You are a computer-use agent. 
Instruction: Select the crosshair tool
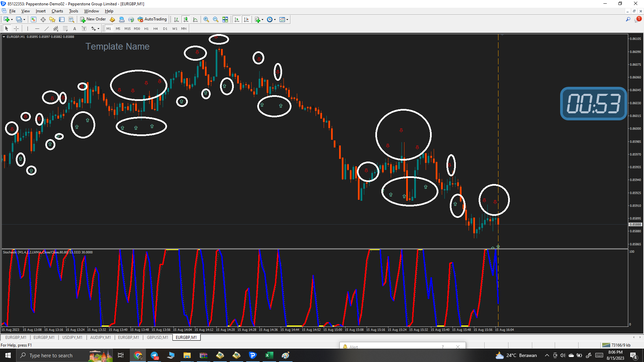(x=16, y=28)
